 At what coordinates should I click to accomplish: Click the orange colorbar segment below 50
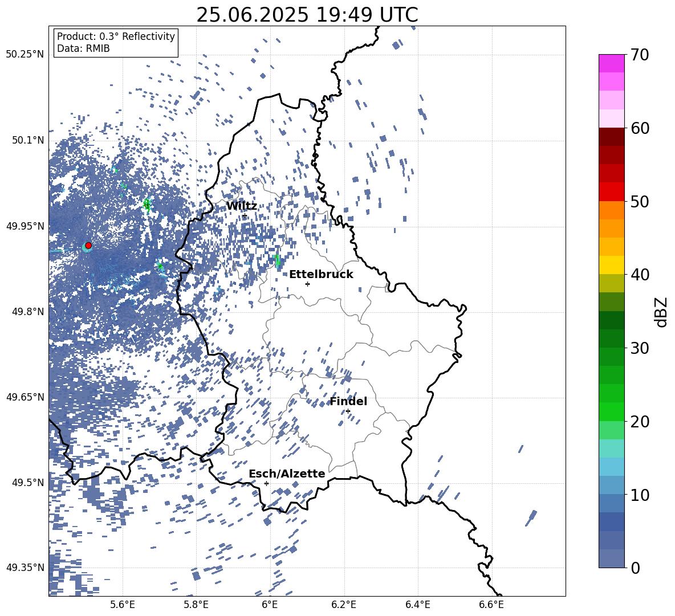[611, 210]
